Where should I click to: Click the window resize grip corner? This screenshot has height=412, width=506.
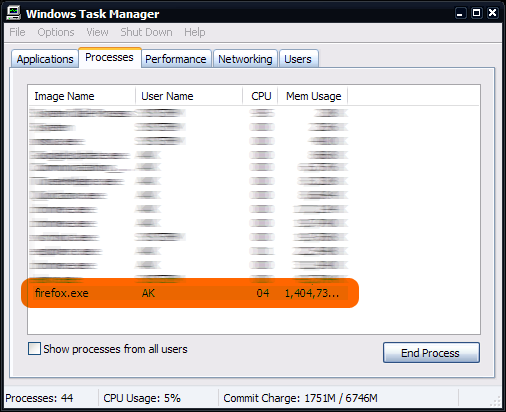(x=496, y=402)
